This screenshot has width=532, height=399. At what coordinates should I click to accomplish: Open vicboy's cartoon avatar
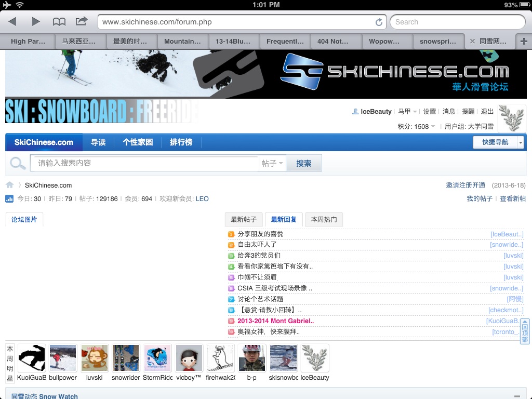pyautogui.click(x=189, y=358)
